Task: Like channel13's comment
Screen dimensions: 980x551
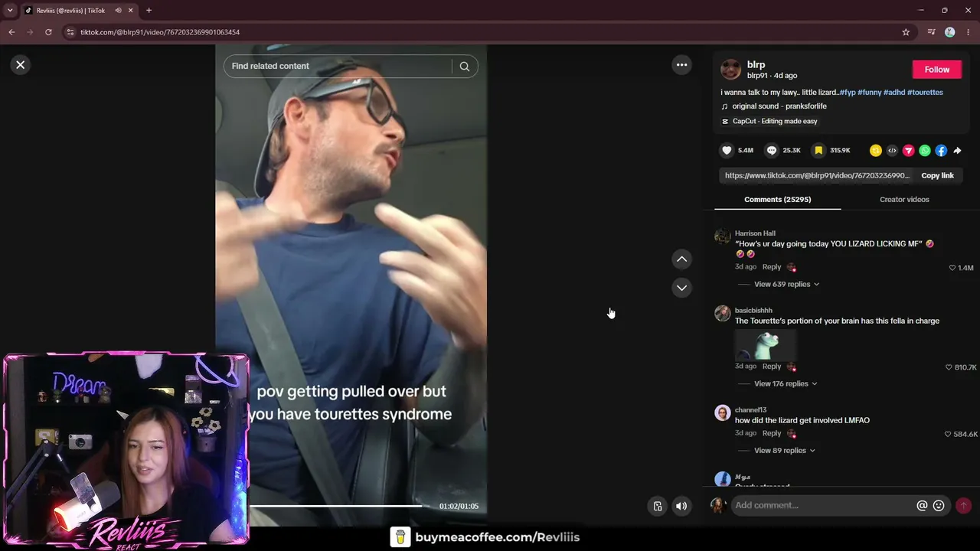Action: pos(948,434)
